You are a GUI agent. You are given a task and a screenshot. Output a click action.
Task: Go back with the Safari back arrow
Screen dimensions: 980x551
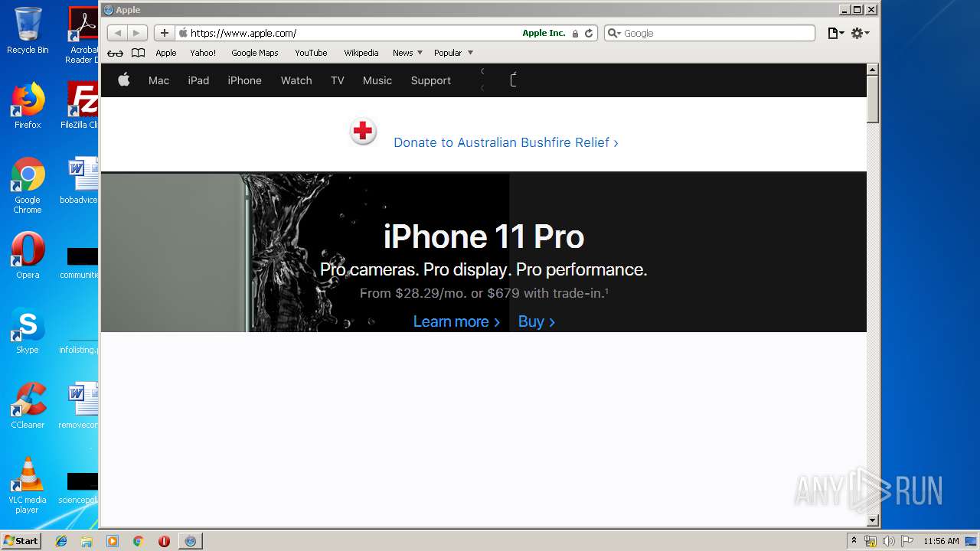click(x=117, y=33)
